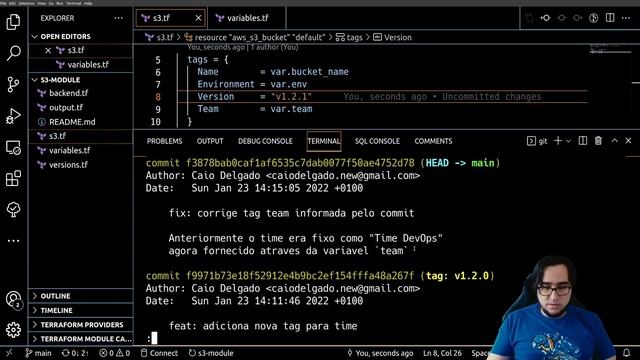Close the s3.tf editor tab
The image size is (640, 360).
[x=198, y=18]
